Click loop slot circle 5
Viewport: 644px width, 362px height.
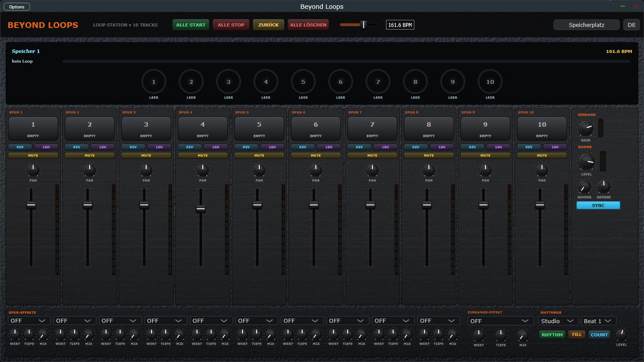tap(303, 82)
